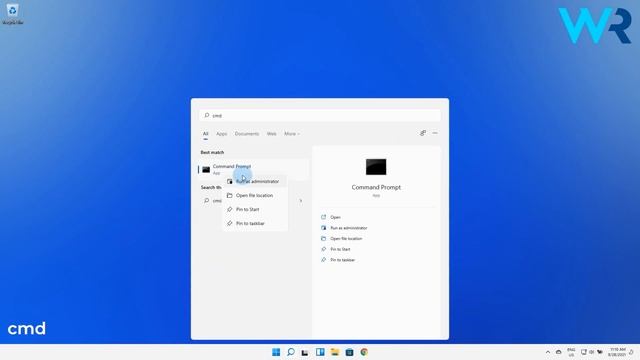640x360 pixels.
Task: Click the taskbar Search magnifier icon
Action: pos(291,352)
